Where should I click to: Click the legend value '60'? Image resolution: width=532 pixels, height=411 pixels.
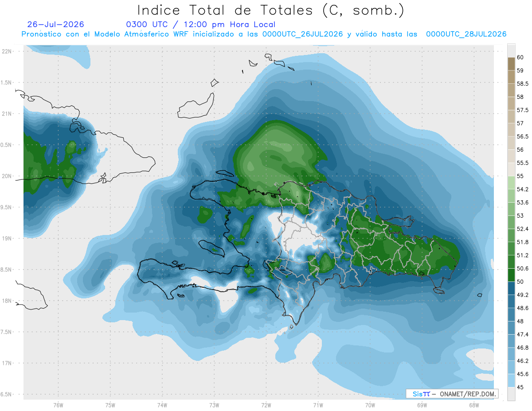coord(520,57)
